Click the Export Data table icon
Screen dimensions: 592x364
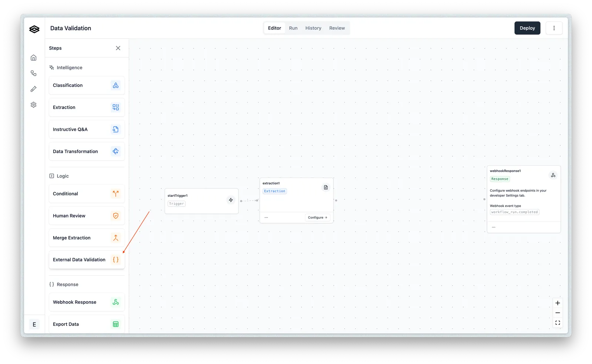(116, 324)
